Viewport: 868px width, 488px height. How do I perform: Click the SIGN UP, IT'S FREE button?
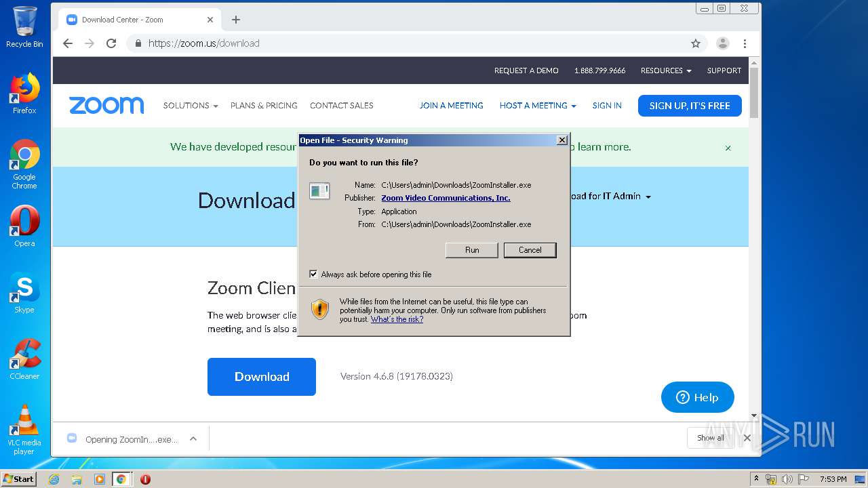click(690, 106)
